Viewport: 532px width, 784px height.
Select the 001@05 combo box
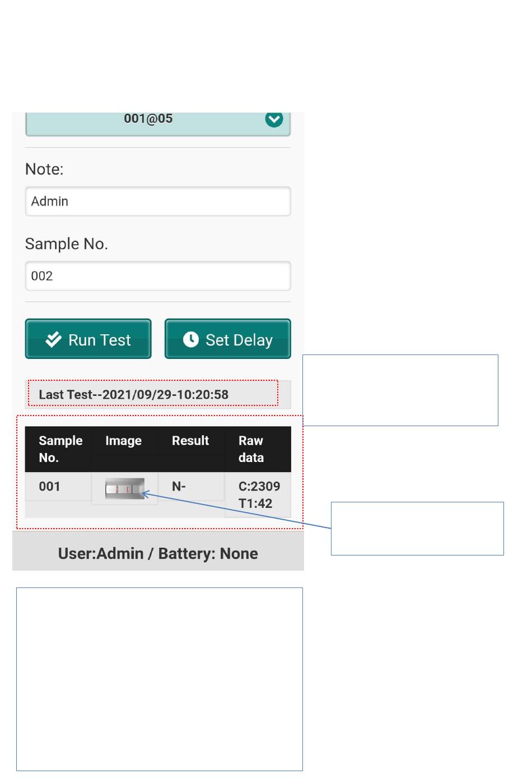click(x=158, y=124)
